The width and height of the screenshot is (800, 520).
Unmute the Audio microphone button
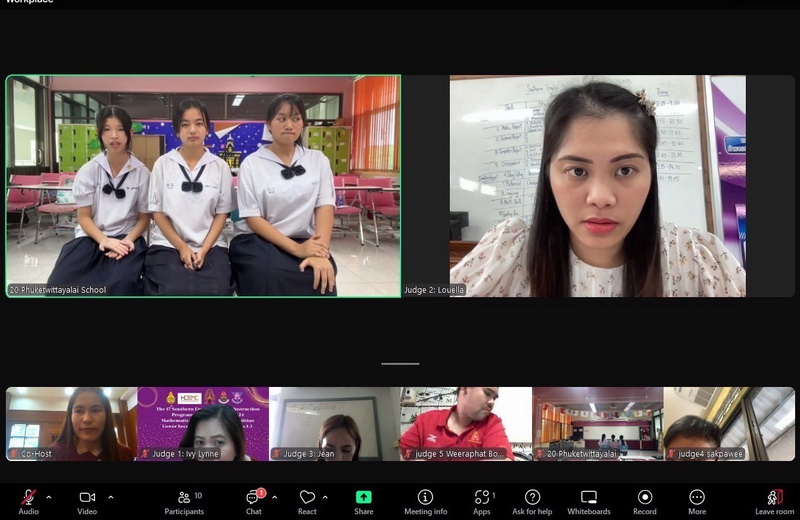(x=29, y=502)
